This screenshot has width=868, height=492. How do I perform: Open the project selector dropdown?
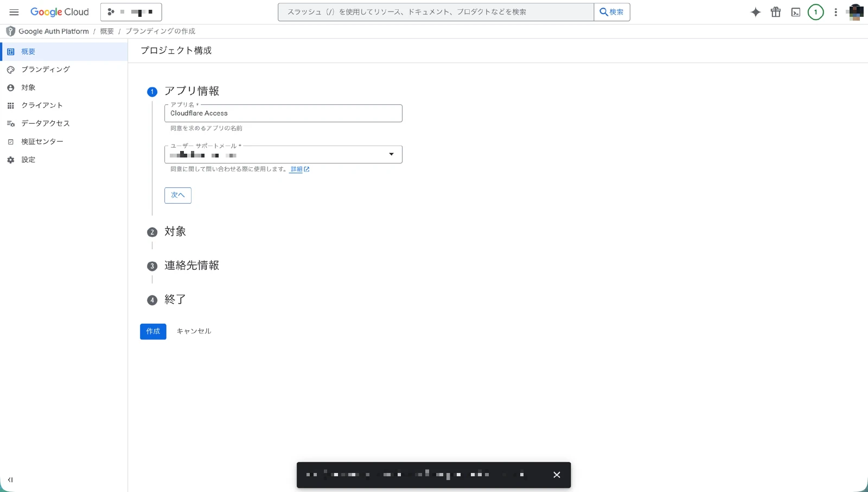point(131,11)
